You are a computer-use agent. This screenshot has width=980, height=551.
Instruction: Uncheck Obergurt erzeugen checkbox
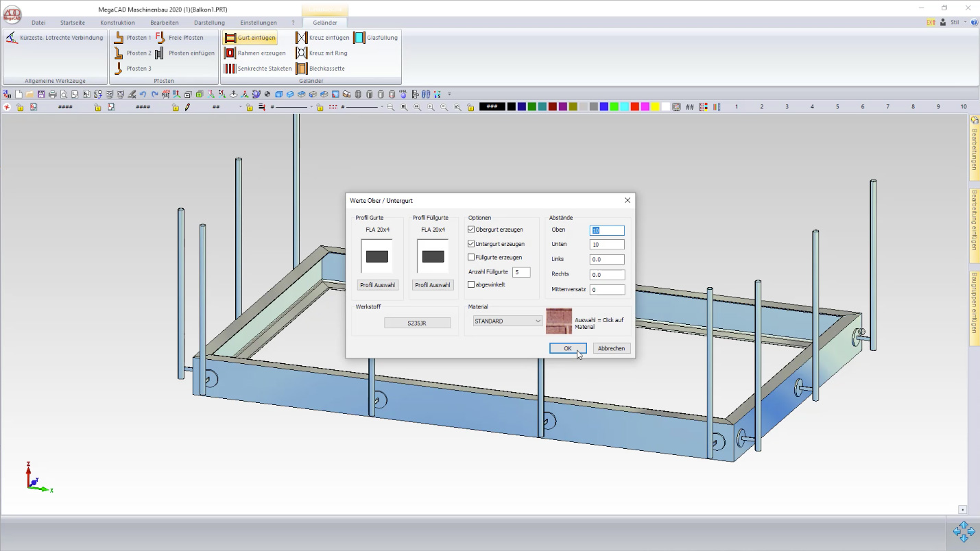471,230
